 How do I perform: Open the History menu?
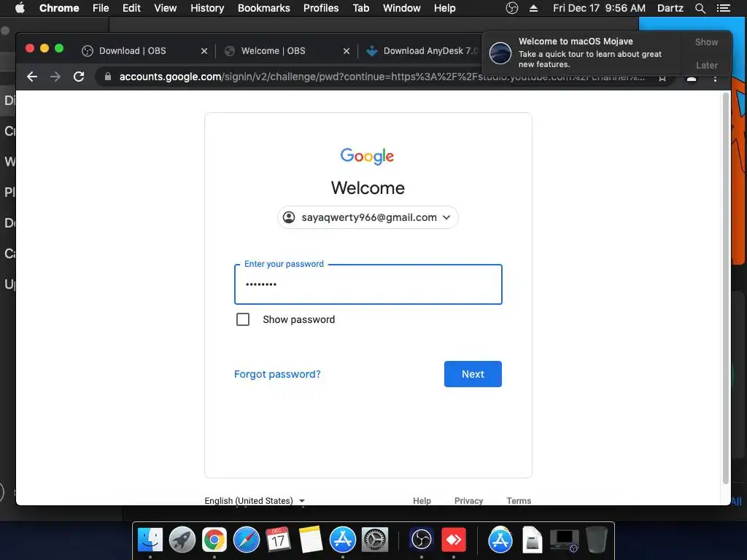207,8
